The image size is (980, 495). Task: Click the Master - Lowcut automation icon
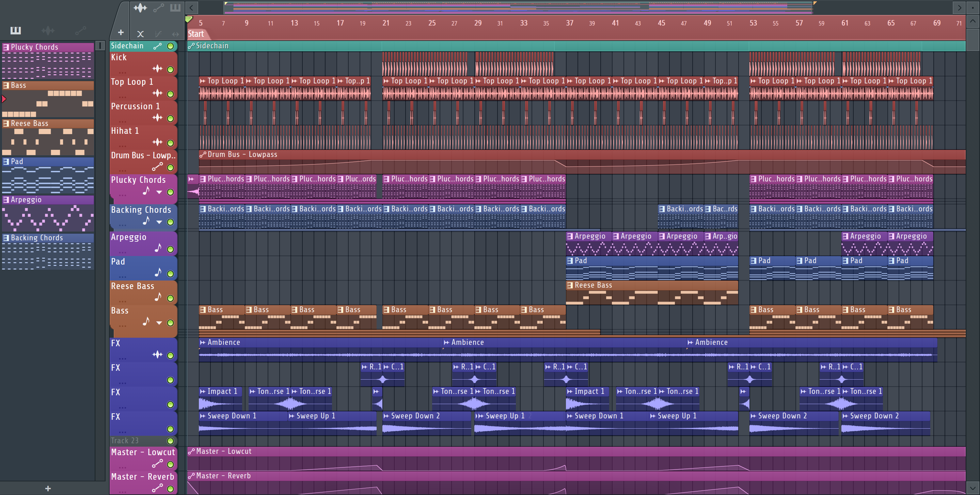[x=157, y=463]
